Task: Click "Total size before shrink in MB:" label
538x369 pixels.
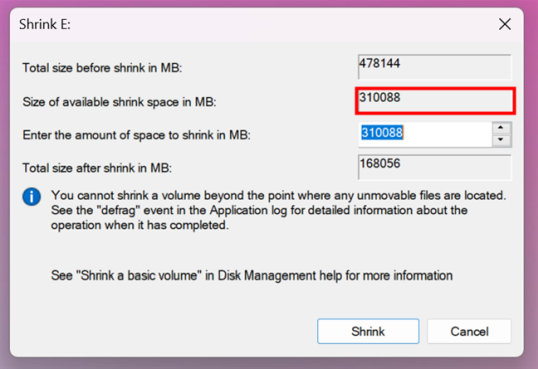Action: pyautogui.click(x=102, y=68)
